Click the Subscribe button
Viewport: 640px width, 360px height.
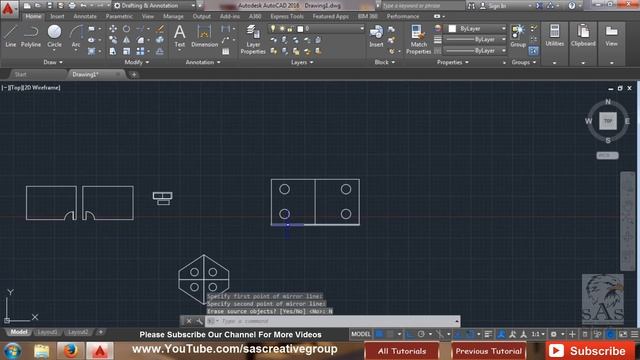(590, 351)
